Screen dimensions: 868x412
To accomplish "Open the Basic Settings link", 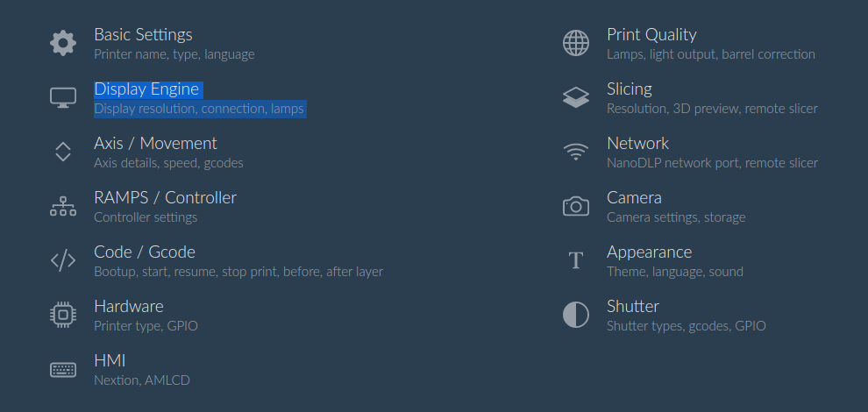I will coord(144,34).
